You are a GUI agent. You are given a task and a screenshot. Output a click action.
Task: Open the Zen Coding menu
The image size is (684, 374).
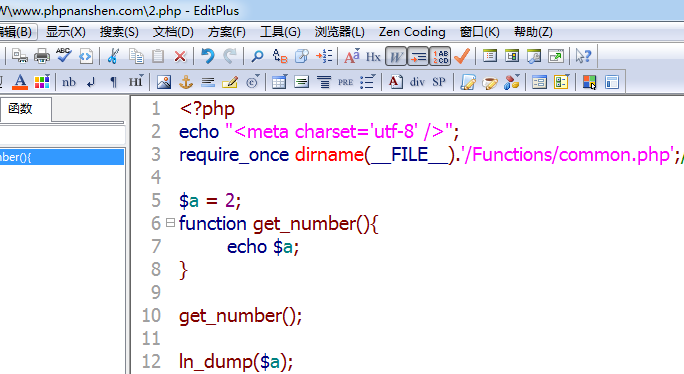[412, 32]
